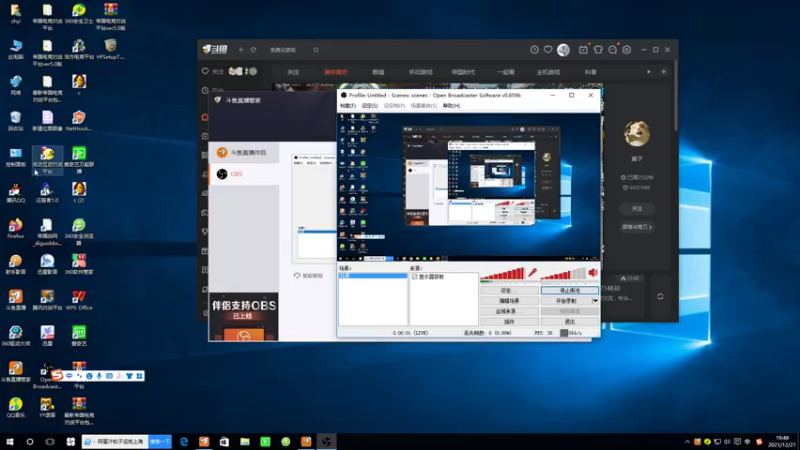Select the highlighted scene in the OBS scene list
Viewport: 800px width, 450px height.
[372, 276]
